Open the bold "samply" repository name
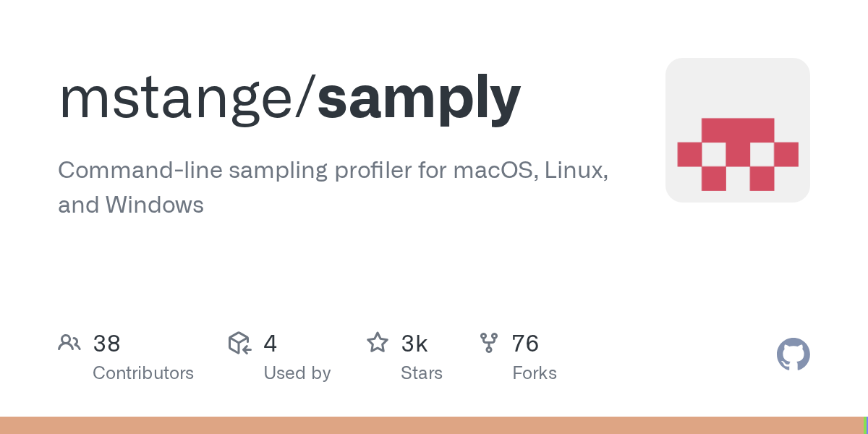Image resolution: width=868 pixels, height=434 pixels. [x=419, y=98]
